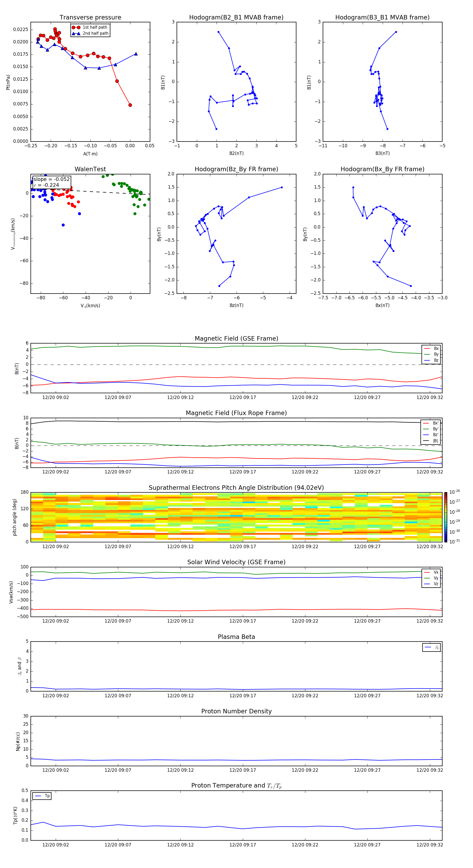Viewport: 473px width, 868px height.
Task: Click the 'Magnetic Field (Flux Rope Frame)' title
Action: pyautogui.click(x=236, y=413)
